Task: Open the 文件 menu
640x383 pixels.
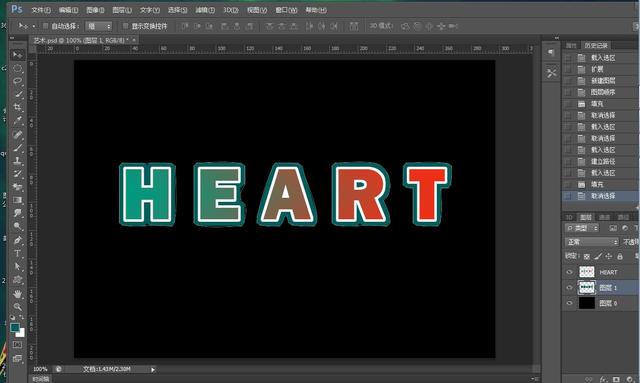Action: [x=41, y=10]
